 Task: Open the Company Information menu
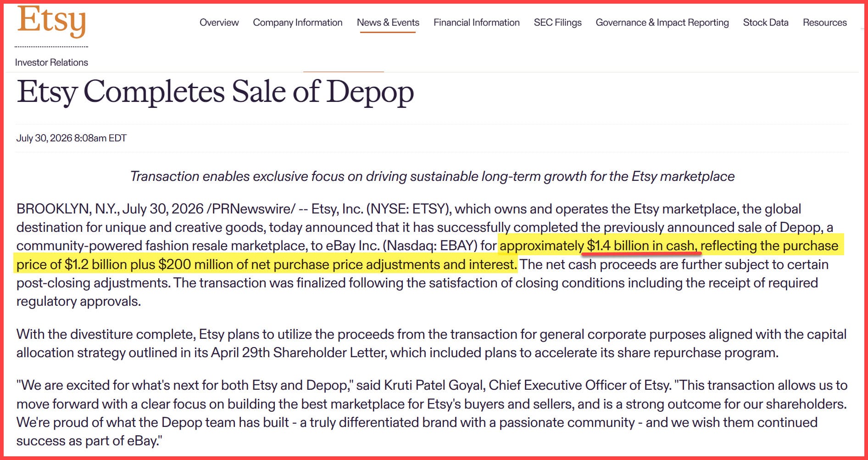click(298, 22)
